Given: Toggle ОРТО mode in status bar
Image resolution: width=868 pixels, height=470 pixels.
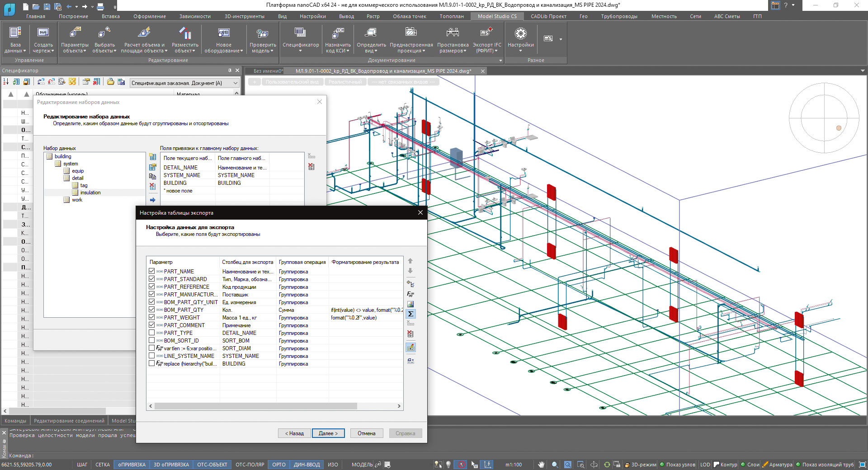Looking at the screenshot, I should [x=278, y=465].
